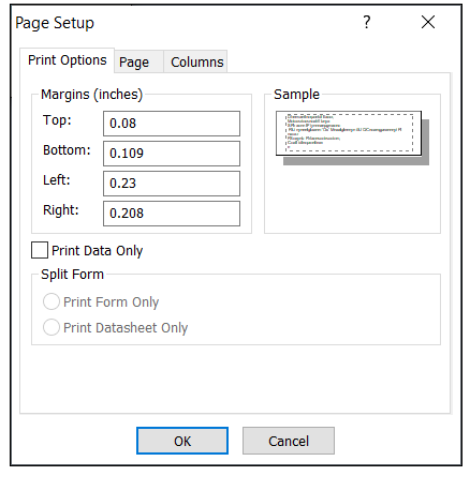Click the question mark help icon
This screenshot has height=480, width=470.
[366, 22]
